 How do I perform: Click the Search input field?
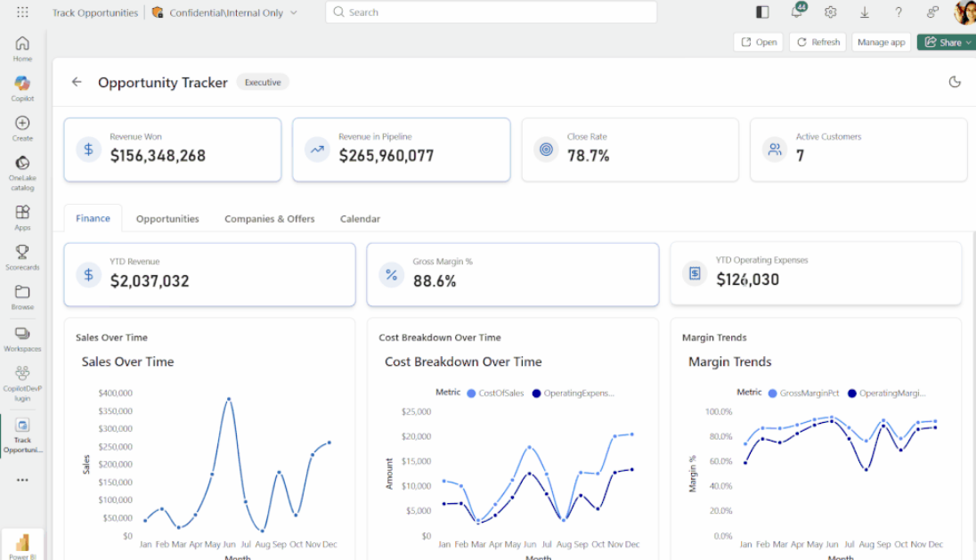tap(491, 12)
